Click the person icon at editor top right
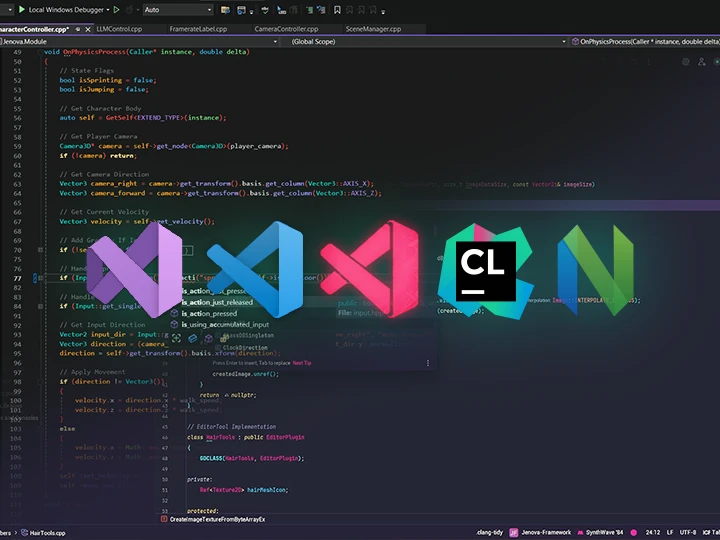The image size is (720, 540). point(702,62)
